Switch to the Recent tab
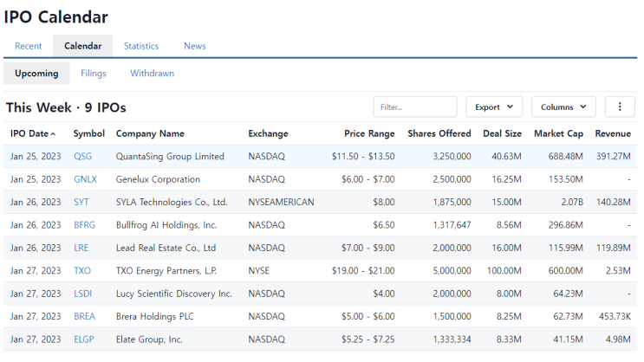This screenshot has width=644, height=362. (x=29, y=46)
